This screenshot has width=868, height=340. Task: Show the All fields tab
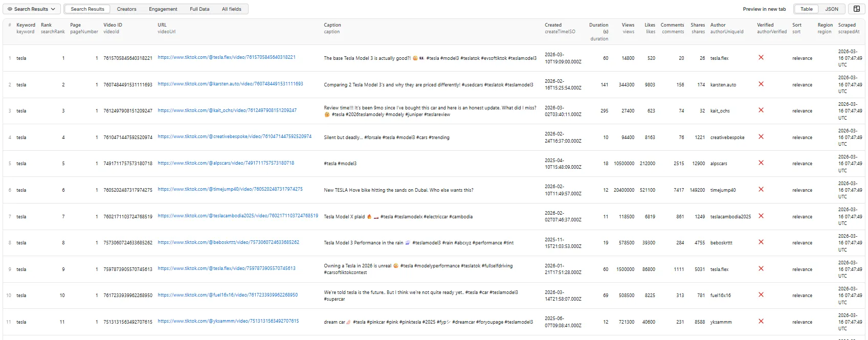231,9
